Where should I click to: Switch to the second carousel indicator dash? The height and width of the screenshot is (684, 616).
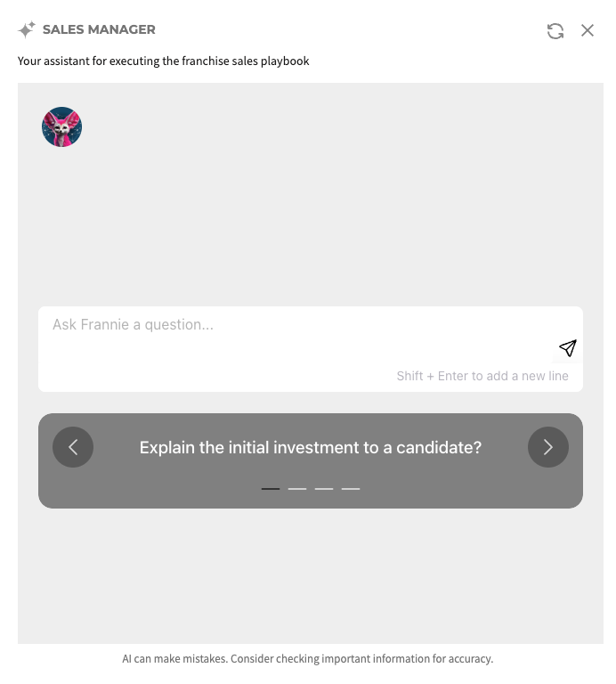click(297, 489)
